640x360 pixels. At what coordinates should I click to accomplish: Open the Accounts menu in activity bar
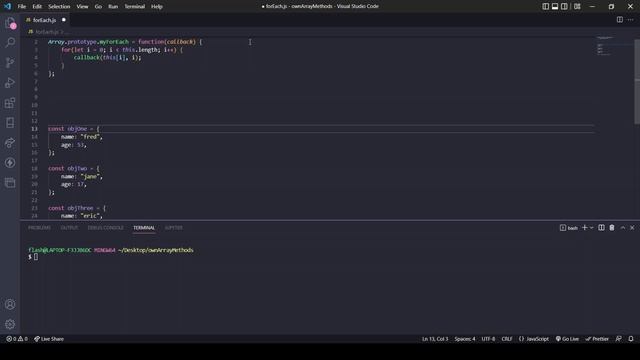click(x=10, y=304)
